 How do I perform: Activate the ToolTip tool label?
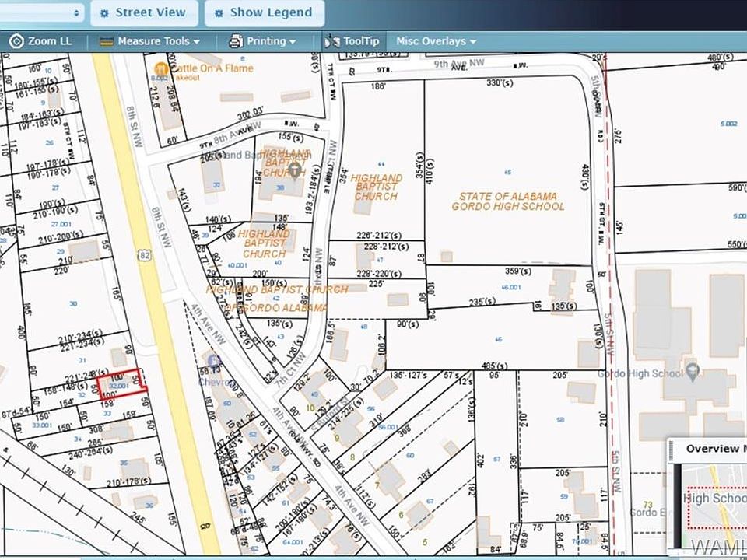361,41
